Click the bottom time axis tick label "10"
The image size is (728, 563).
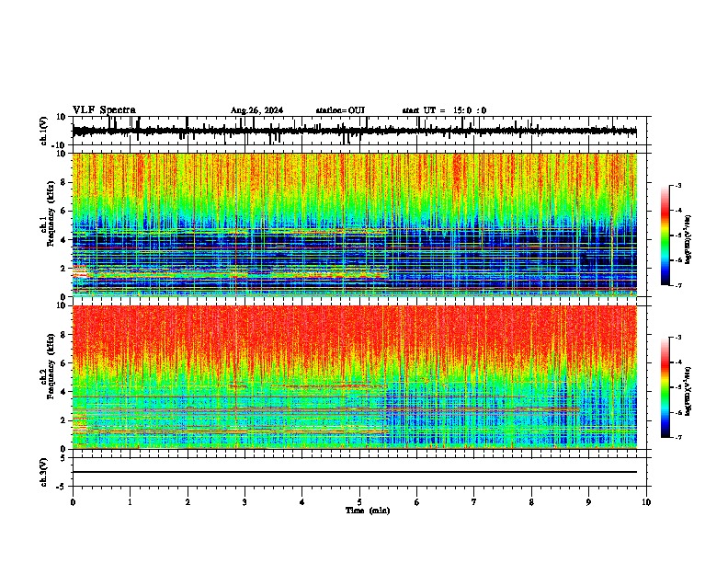646,502
